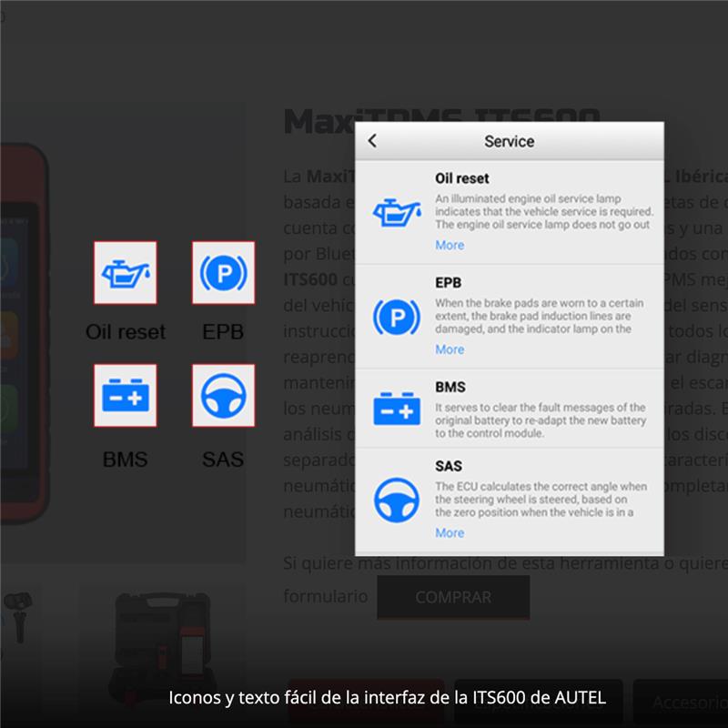Choose the battery icon in Service list
The image size is (728, 728).
click(x=397, y=409)
